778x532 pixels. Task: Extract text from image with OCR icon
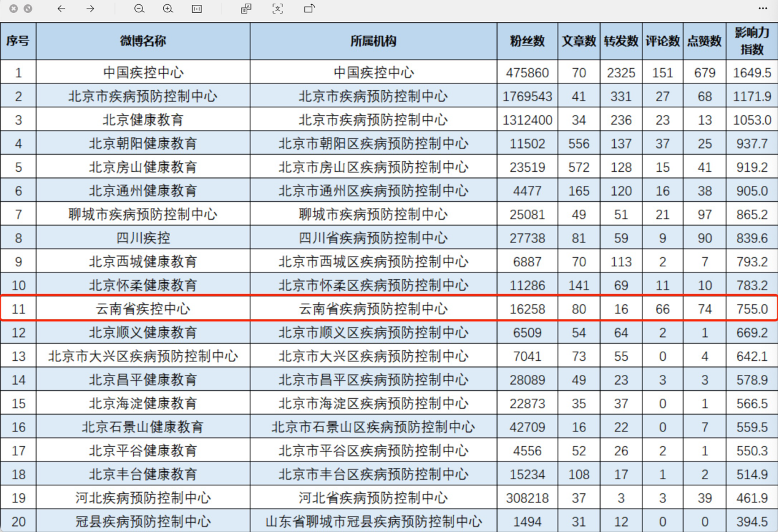point(277,9)
